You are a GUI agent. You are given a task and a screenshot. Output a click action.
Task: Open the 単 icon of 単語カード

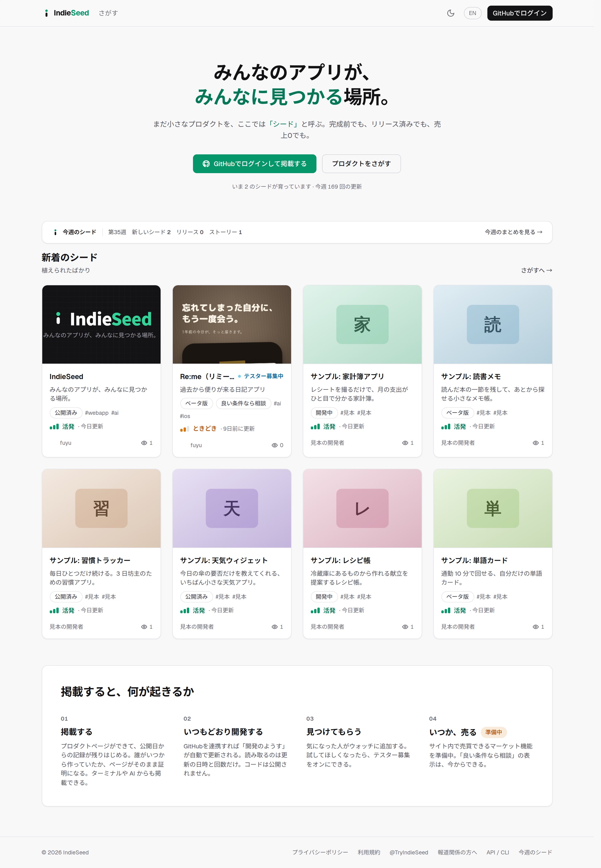click(x=493, y=508)
